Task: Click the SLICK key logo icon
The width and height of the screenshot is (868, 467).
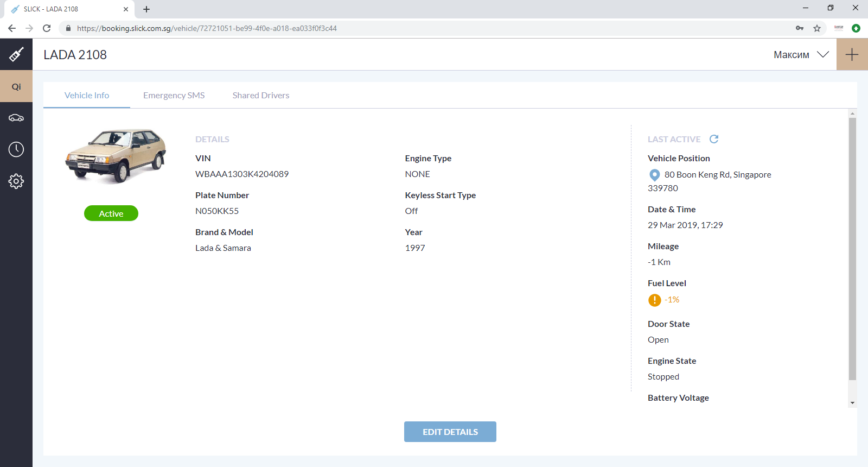Action: (x=16, y=54)
